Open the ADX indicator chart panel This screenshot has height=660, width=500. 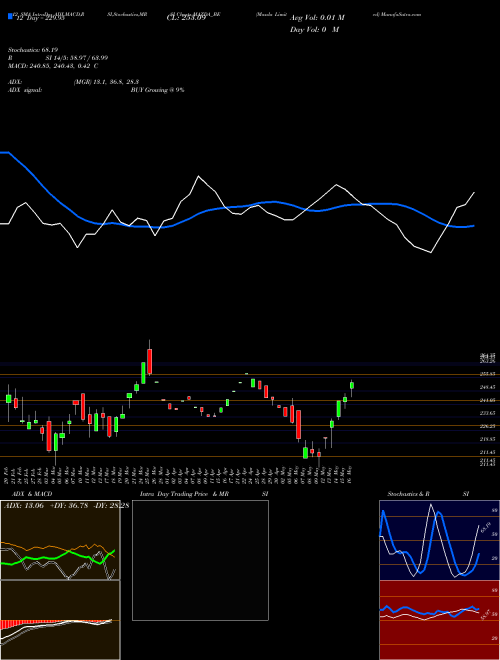point(60,540)
